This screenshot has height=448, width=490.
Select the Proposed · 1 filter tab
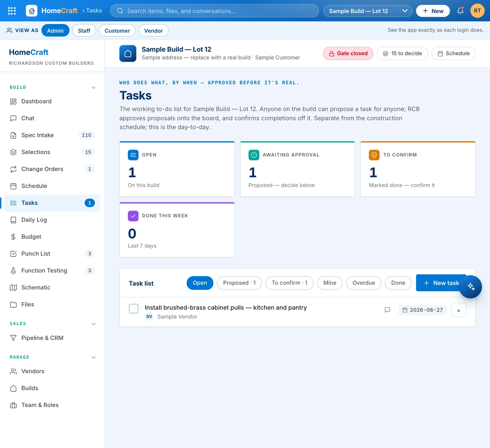(x=239, y=283)
